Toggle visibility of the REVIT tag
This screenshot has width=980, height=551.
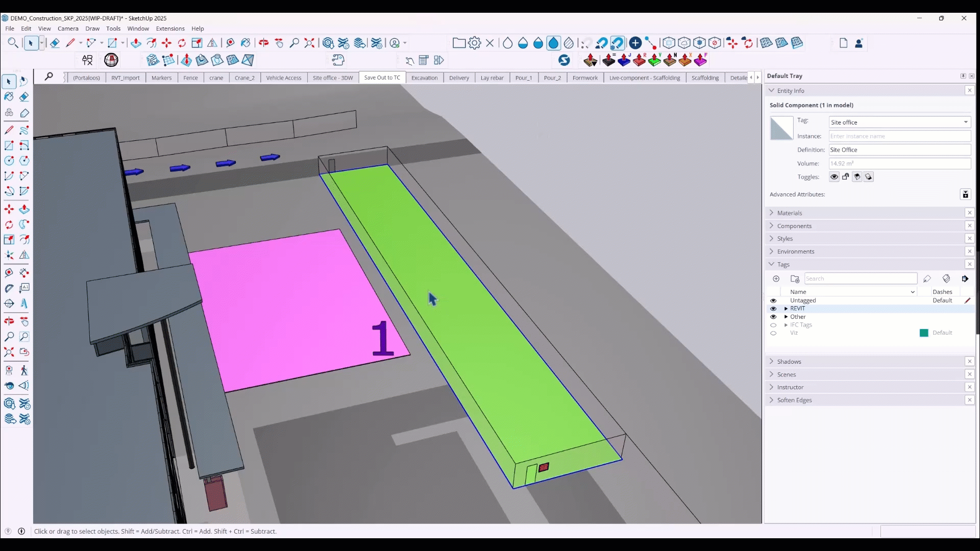click(773, 309)
